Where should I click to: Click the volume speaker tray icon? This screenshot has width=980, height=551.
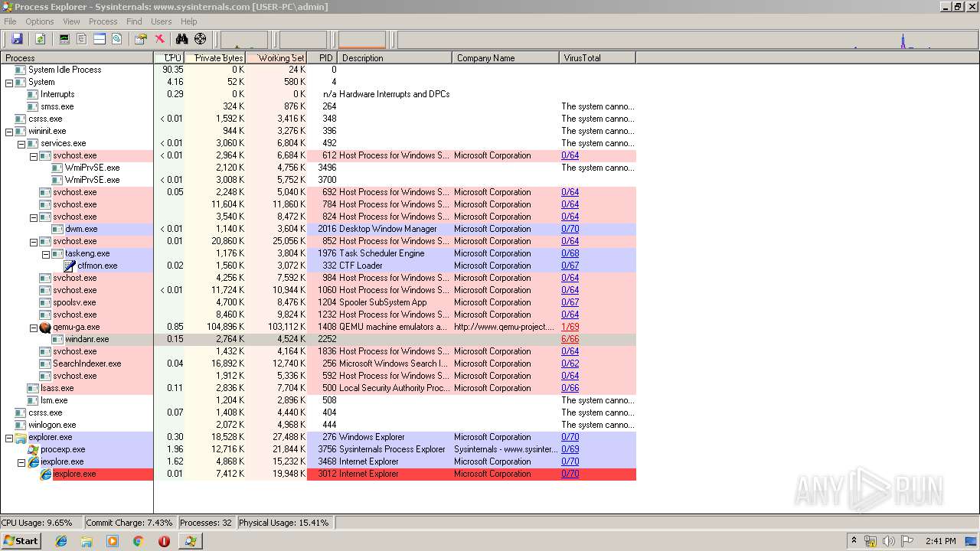point(888,541)
